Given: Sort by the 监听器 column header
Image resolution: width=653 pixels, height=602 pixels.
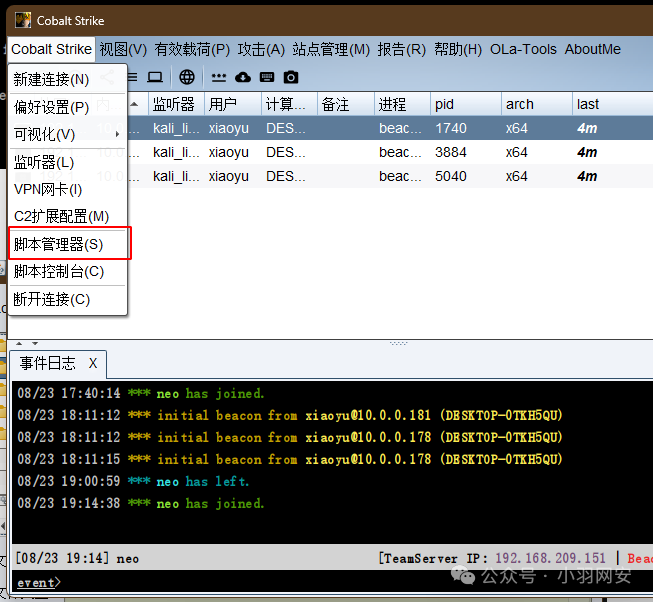Looking at the screenshot, I should (176, 104).
